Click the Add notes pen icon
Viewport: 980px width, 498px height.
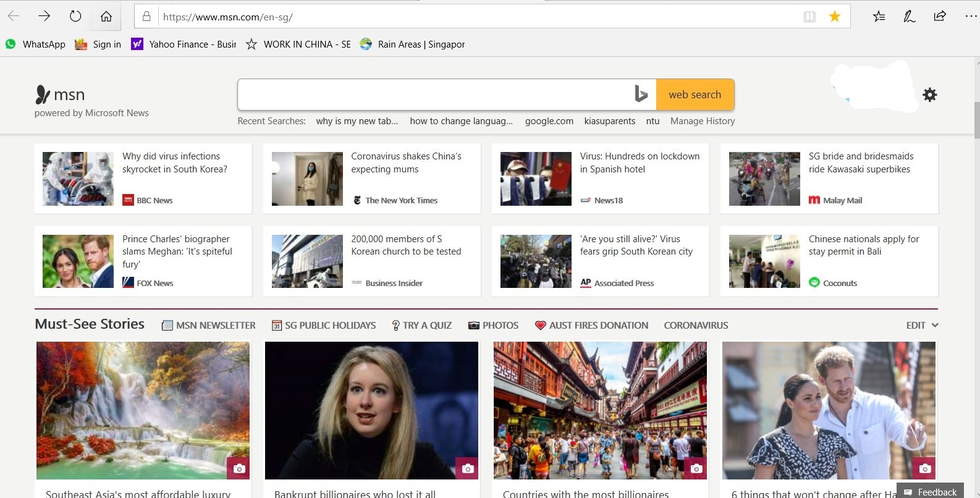(x=910, y=17)
